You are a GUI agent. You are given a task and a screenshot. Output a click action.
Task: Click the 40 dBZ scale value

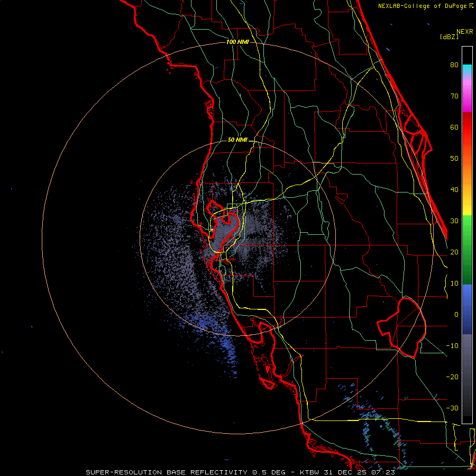[x=454, y=190]
